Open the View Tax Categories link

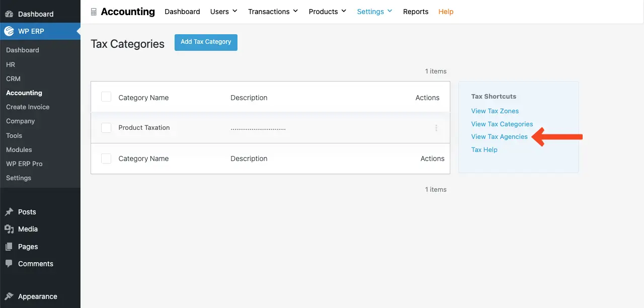pos(502,124)
